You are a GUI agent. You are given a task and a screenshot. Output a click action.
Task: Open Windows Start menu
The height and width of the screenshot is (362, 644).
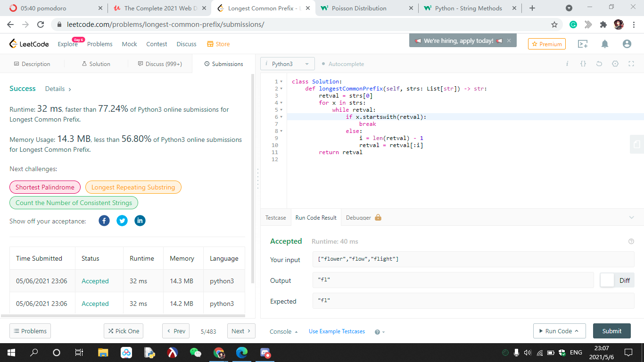point(11,352)
